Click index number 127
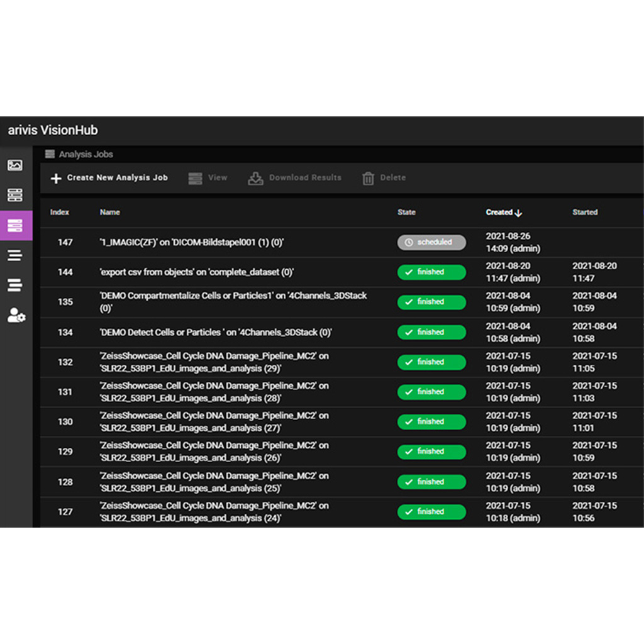This screenshot has width=644, height=644. coord(65,512)
